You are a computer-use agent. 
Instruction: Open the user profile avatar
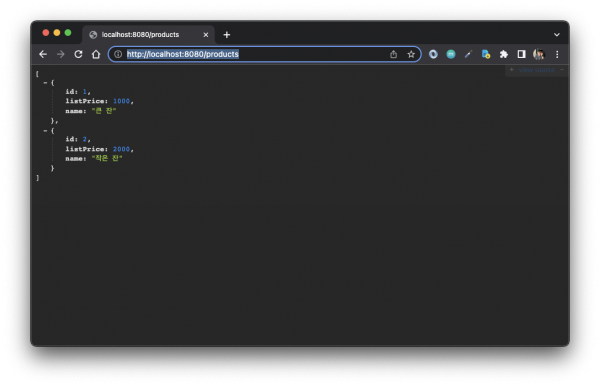click(539, 54)
